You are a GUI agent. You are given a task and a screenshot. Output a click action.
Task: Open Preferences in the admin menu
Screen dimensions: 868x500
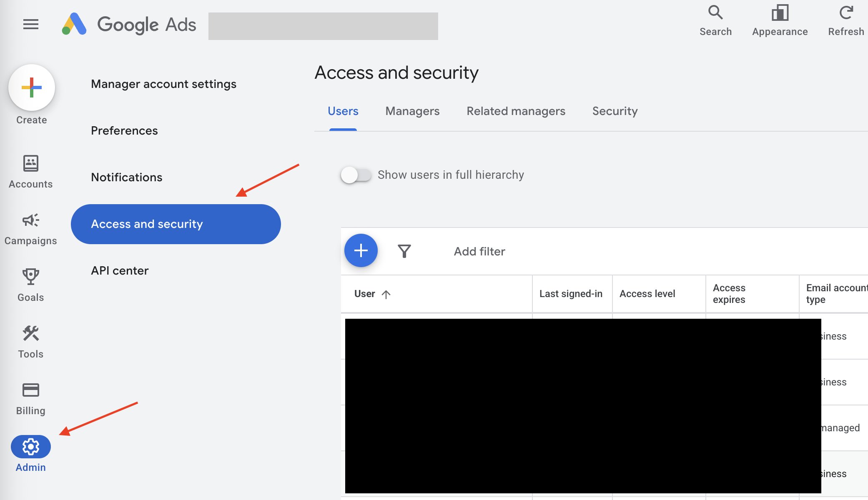(x=124, y=131)
